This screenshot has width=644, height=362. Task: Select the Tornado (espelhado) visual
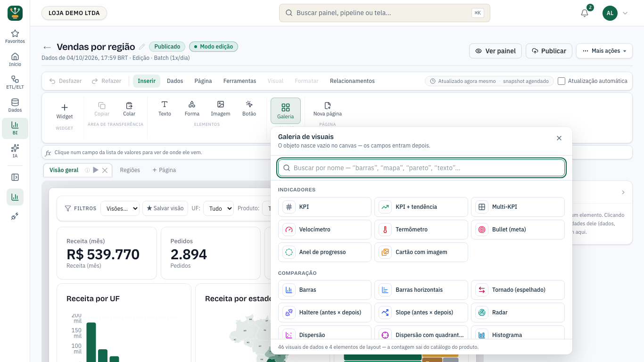point(518,290)
